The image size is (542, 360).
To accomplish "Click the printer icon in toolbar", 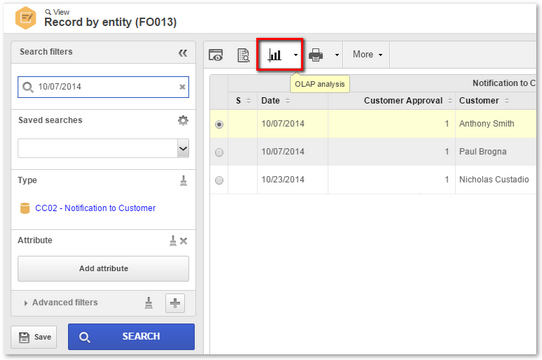I will coord(316,55).
